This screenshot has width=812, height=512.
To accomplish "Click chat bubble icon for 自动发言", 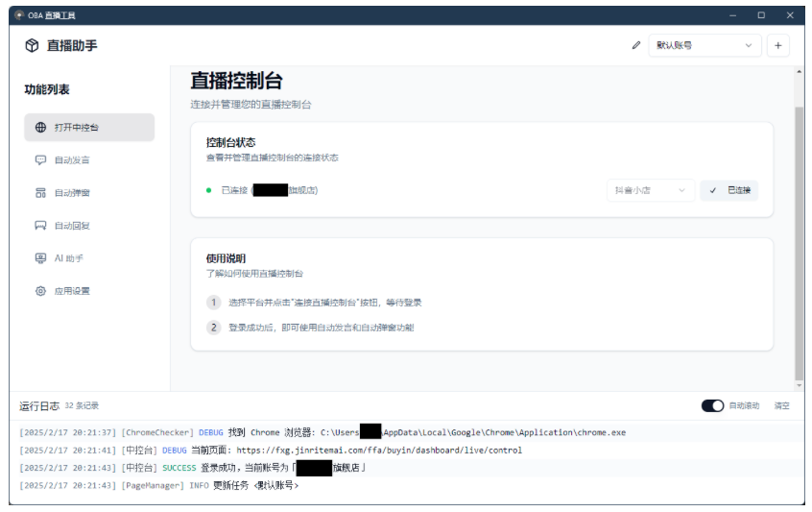I will coord(40,160).
